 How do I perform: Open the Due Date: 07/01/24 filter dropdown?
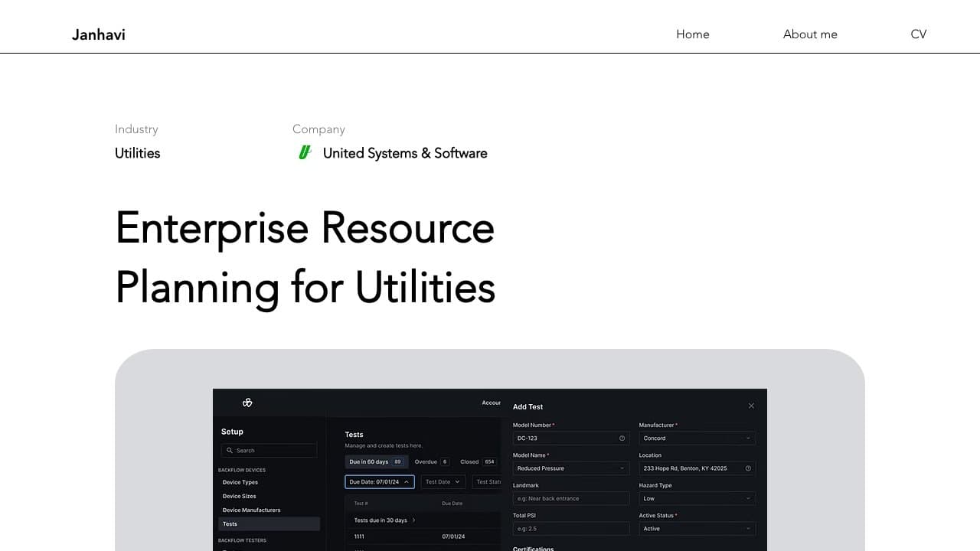(380, 482)
